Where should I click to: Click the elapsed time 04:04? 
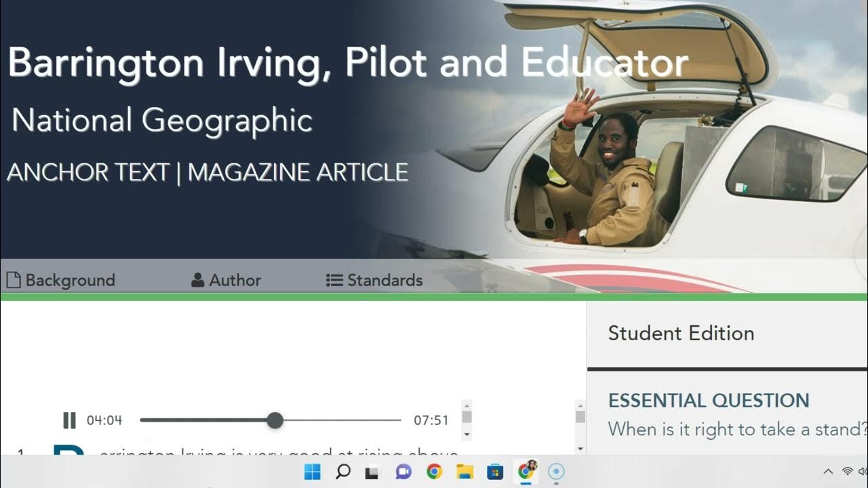(104, 420)
